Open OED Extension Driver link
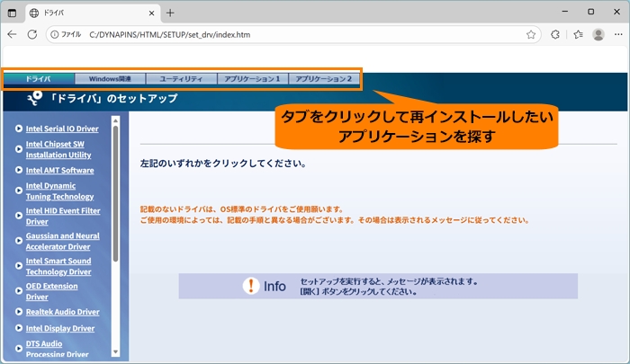 click(x=52, y=291)
